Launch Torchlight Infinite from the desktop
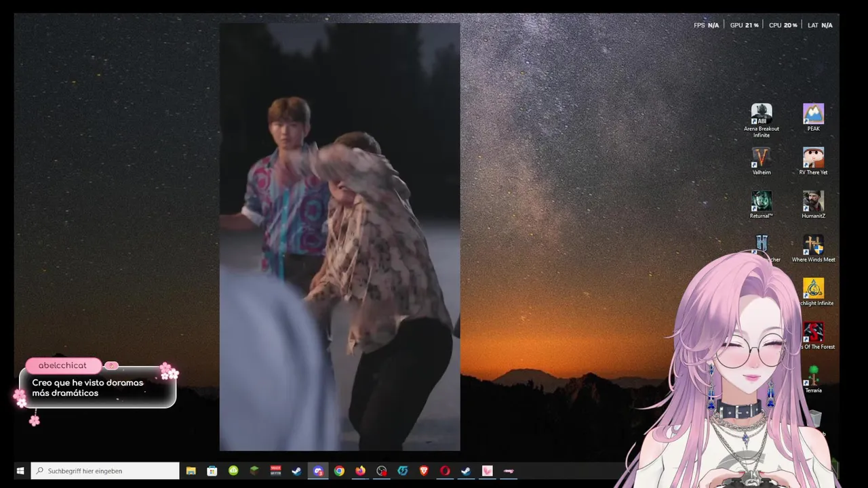Image resolution: width=868 pixels, height=488 pixels. point(813,292)
